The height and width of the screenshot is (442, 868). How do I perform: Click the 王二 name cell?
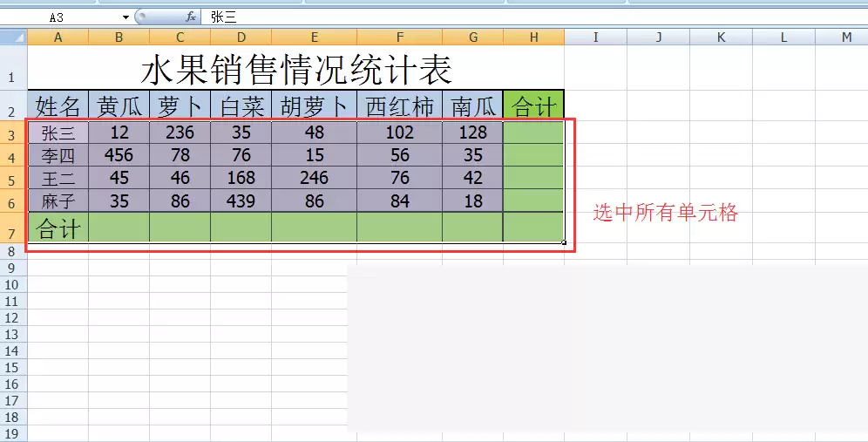coord(58,178)
